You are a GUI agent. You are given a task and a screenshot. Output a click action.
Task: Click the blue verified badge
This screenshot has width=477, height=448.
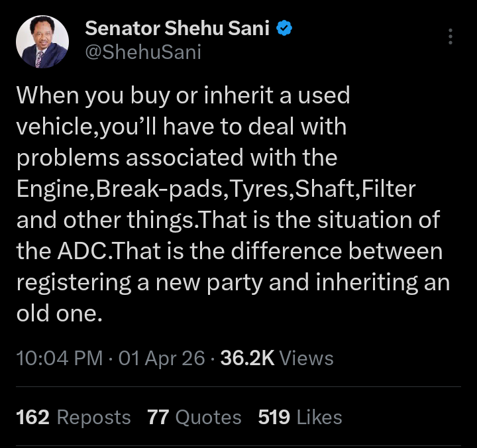point(285,28)
